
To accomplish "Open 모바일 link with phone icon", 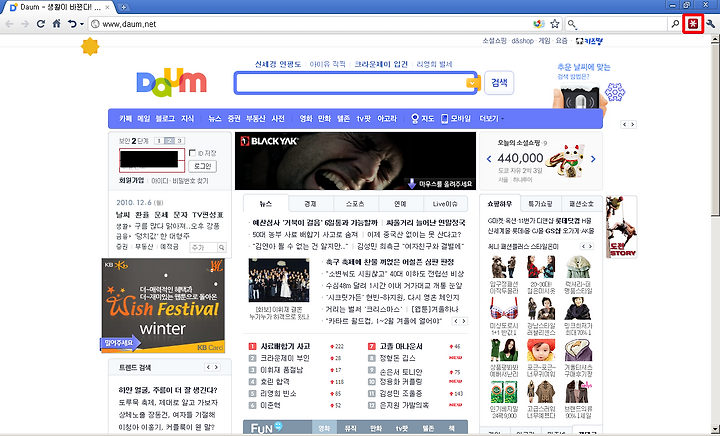I will [456, 118].
